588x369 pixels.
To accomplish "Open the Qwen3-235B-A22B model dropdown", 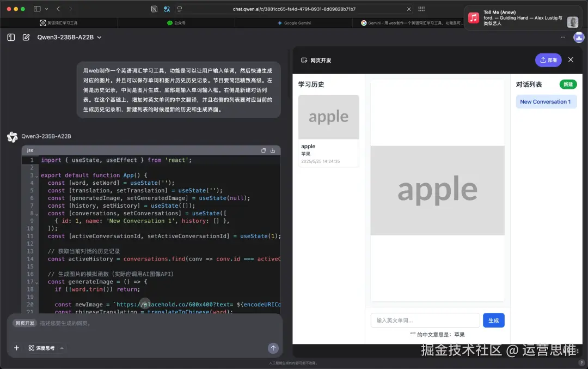I will [x=69, y=37].
